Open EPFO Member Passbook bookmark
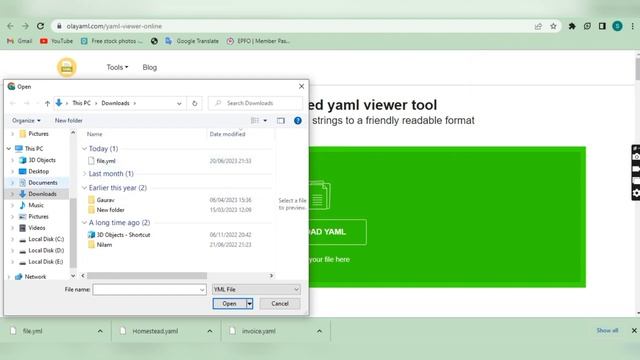640x360 pixels. [258, 41]
